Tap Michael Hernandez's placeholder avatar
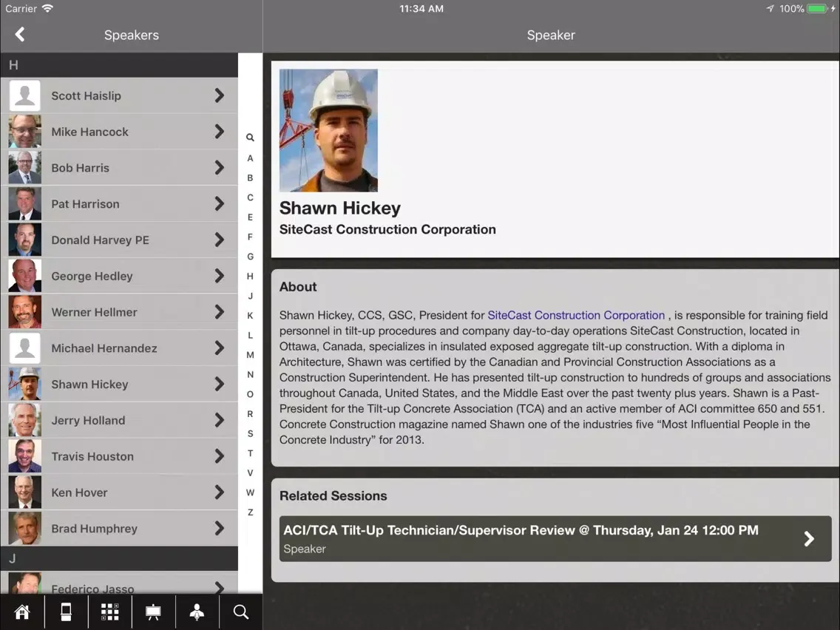The width and height of the screenshot is (840, 630). click(x=24, y=348)
